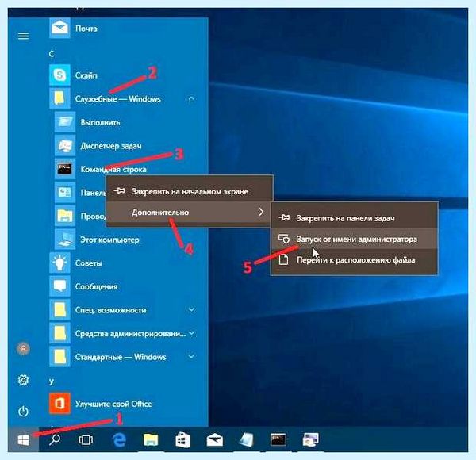The height and width of the screenshot is (460, 476).
Task: Select Перейти к расположению файла
Action: point(355,259)
